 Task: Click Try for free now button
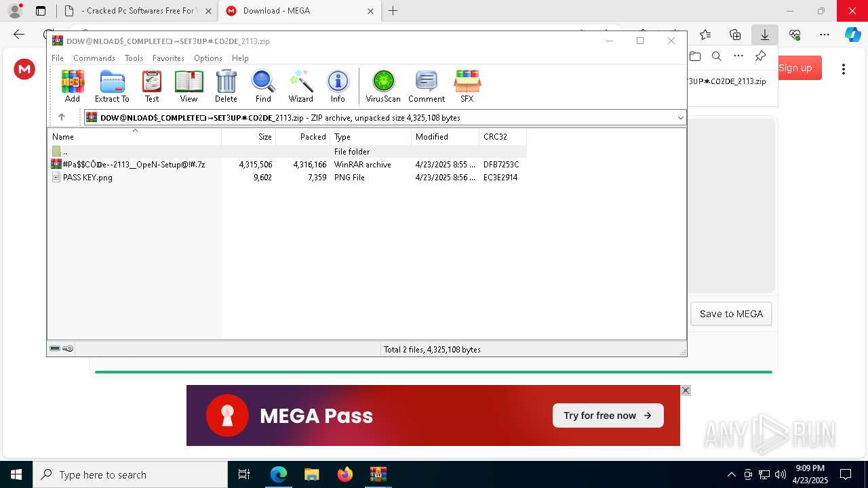(x=608, y=415)
